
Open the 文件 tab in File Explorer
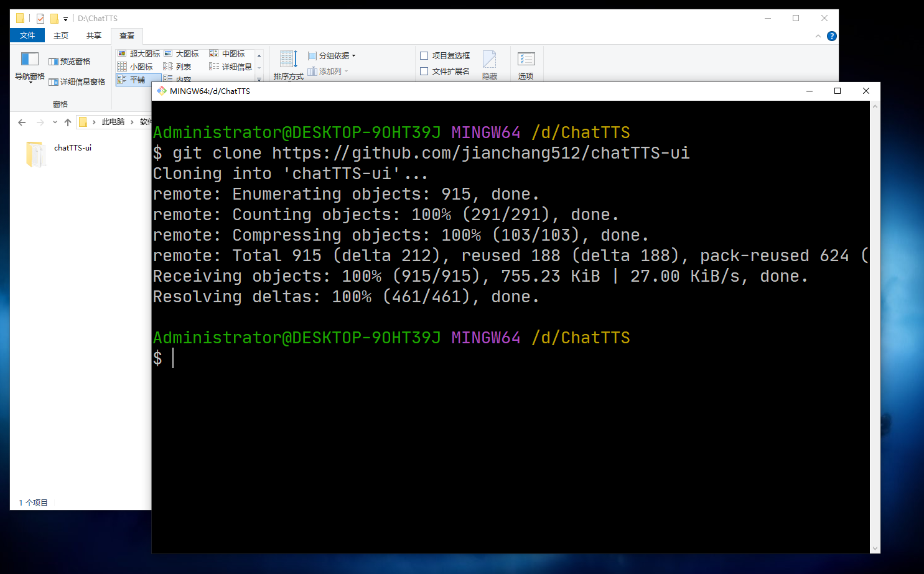tap(27, 35)
